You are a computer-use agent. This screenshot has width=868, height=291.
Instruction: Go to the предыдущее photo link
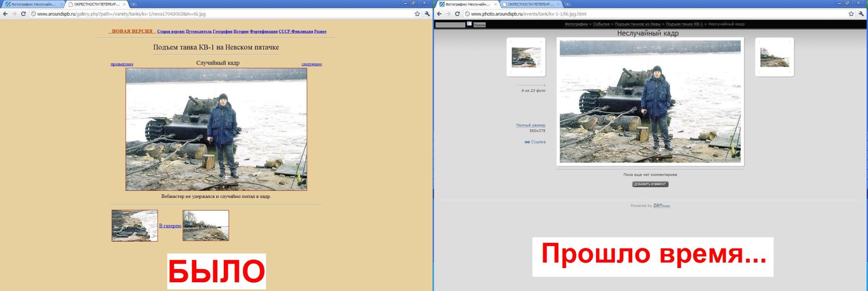coord(122,64)
